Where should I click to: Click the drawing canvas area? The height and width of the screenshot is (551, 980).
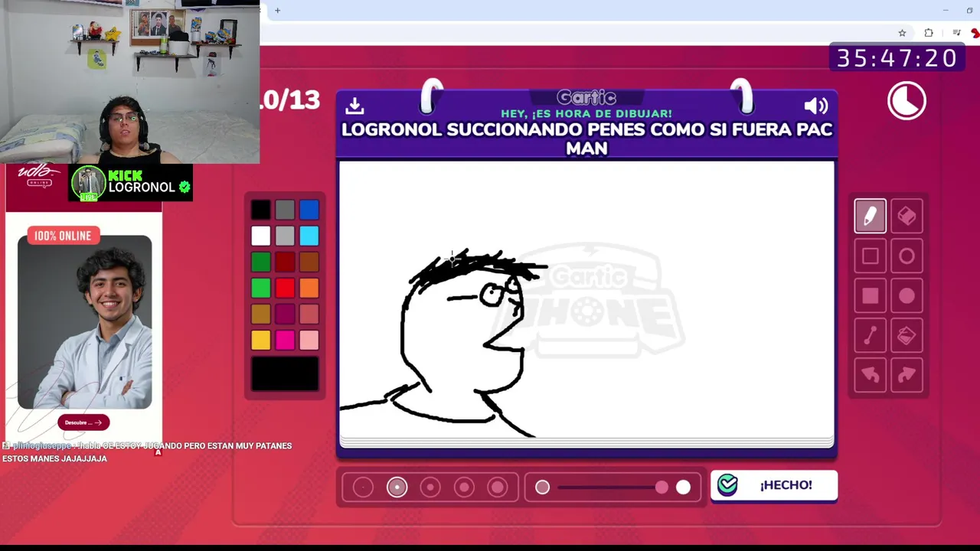click(x=586, y=300)
